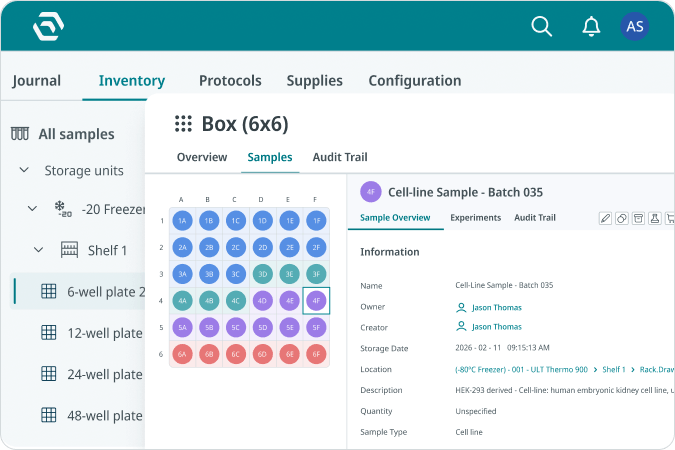
Task: Follow the Rack.Draw location link
Action: click(656, 369)
